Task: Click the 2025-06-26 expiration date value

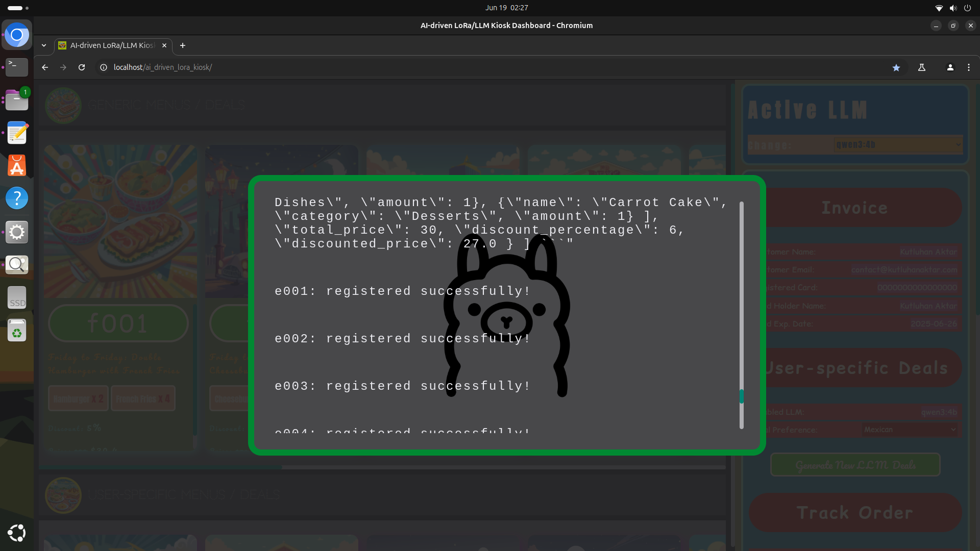Action: [934, 323]
